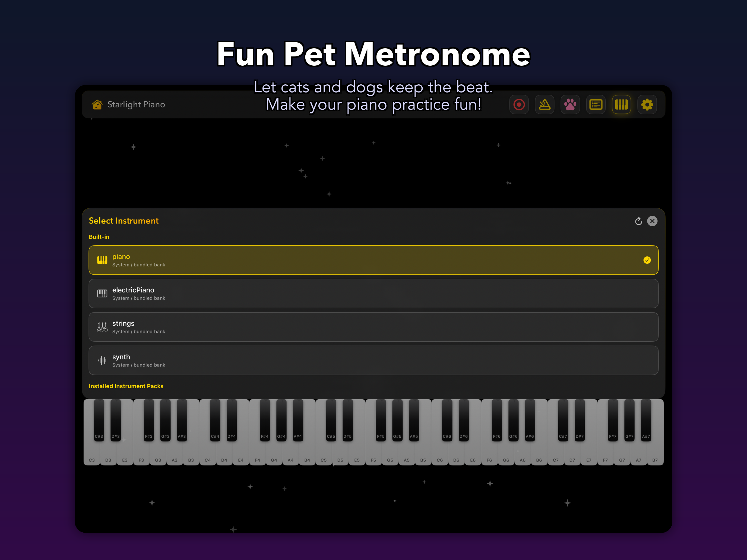This screenshot has height=560, width=747.
Task: Open the pet metronome paw icon
Action: click(x=570, y=105)
